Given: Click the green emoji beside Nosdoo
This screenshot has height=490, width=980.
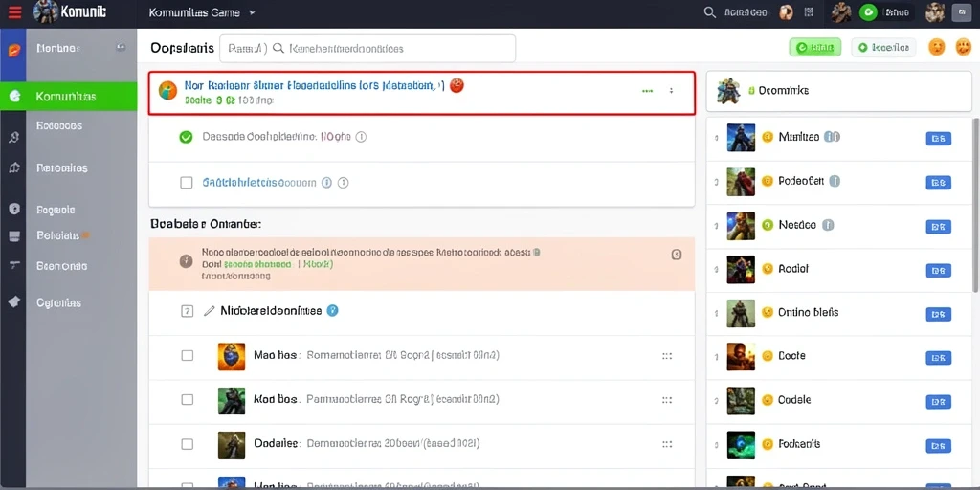Looking at the screenshot, I should [x=768, y=225].
